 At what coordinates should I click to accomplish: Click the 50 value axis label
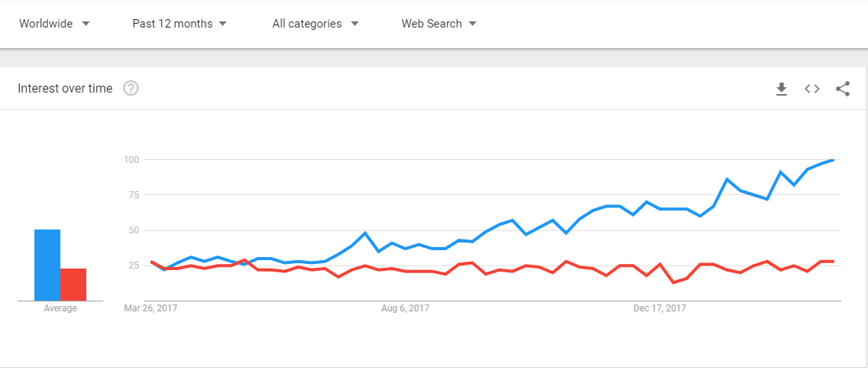click(134, 230)
